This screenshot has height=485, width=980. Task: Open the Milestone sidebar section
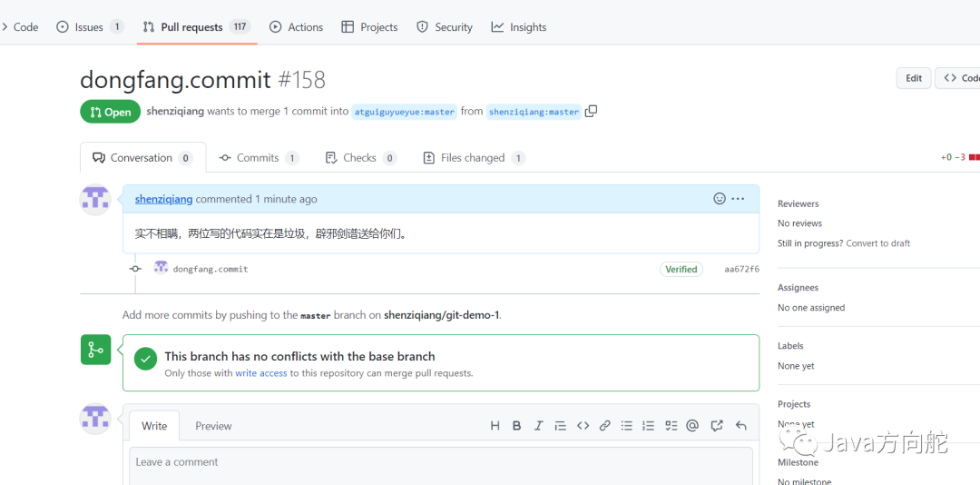point(799,462)
